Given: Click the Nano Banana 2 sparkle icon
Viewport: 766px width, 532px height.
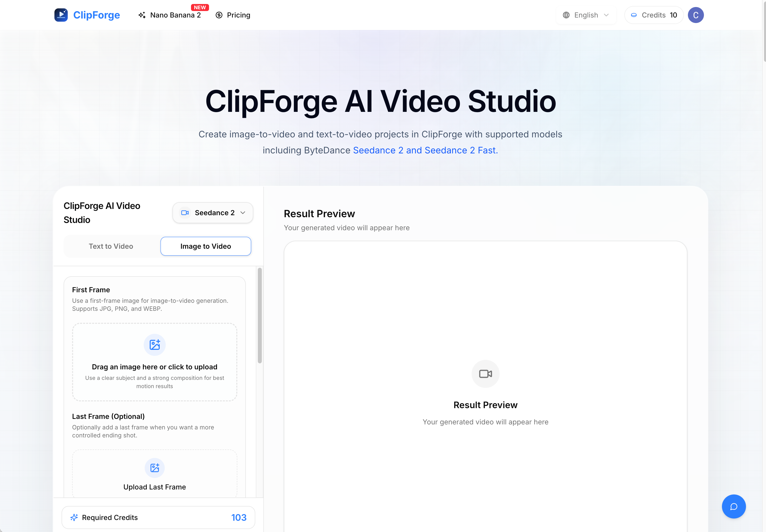Looking at the screenshot, I should pos(142,15).
